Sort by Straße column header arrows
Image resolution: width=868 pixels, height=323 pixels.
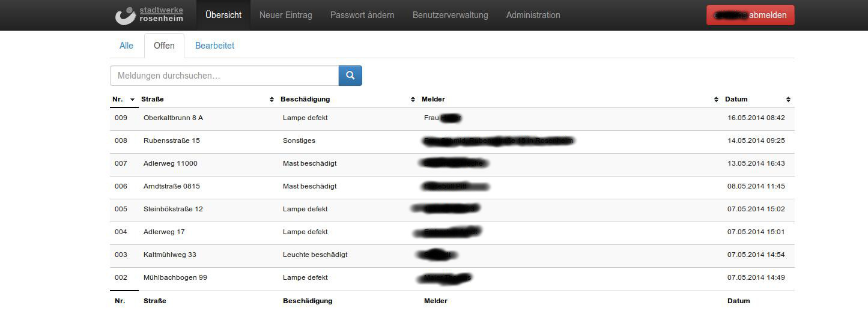272,100
